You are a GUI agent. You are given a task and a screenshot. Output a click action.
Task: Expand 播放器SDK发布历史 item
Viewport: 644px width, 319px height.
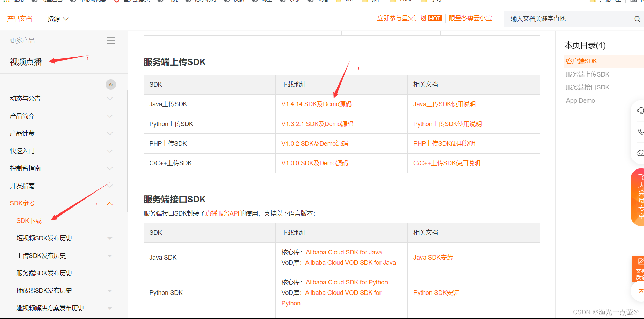pos(110,291)
